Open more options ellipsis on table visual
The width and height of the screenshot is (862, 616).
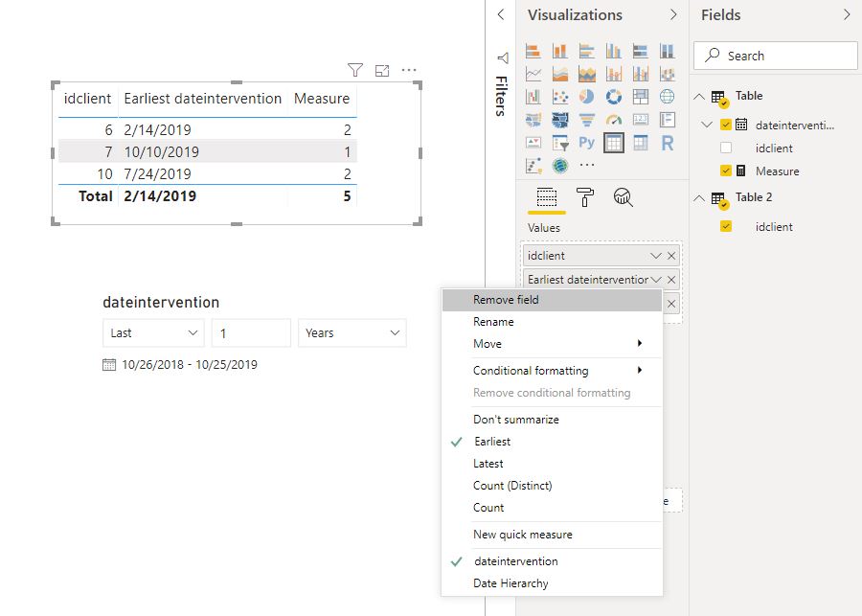(x=409, y=70)
